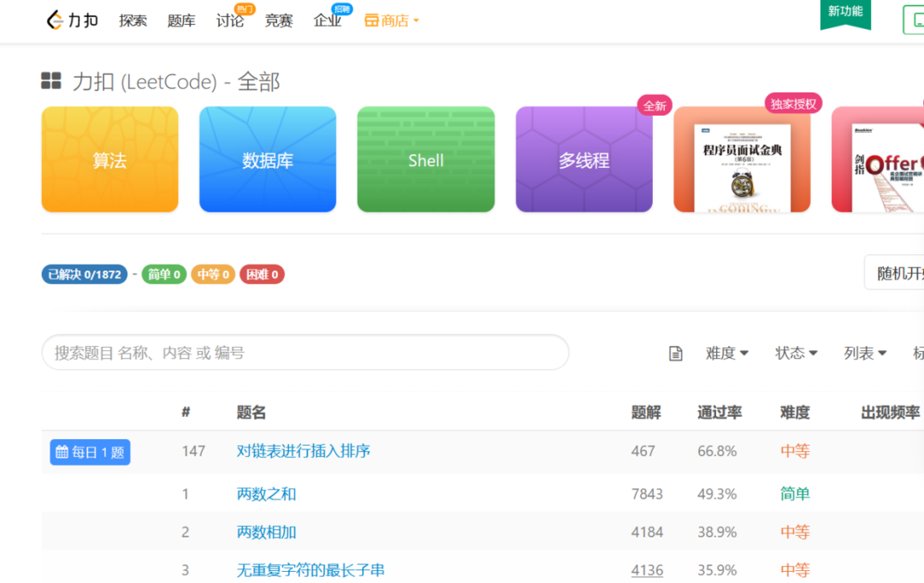This screenshot has width=924, height=583.
Task: Open the 多线程 category card
Action: [x=584, y=159]
